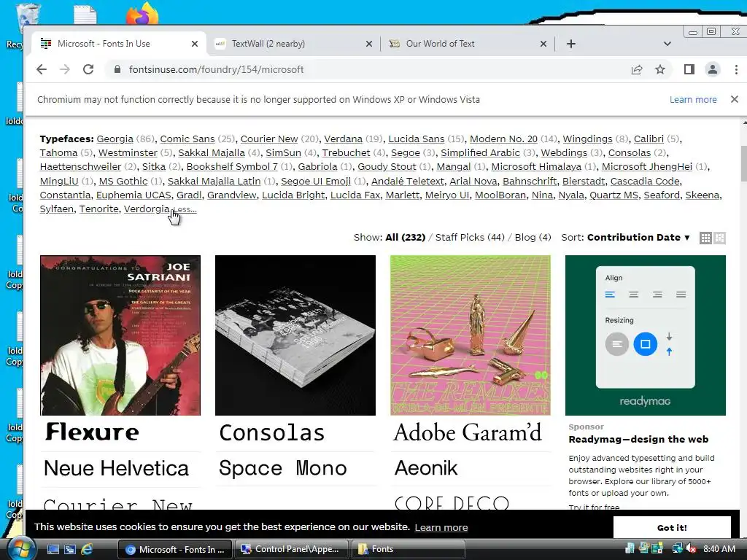Open the Wingdings typeface link

tap(587, 139)
